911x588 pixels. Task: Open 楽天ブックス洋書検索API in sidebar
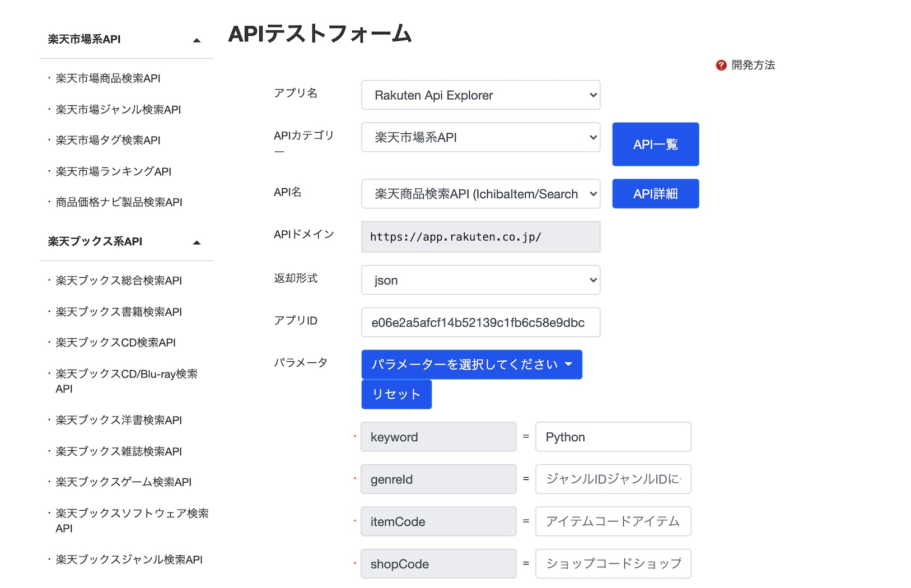click(x=119, y=420)
